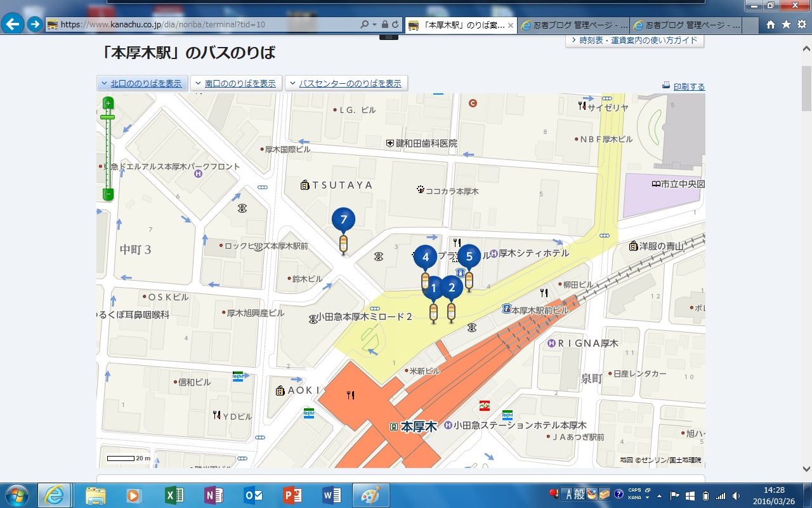This screenshot has width=812, height=508.
Task: Select bus stop marker number 4
Action: (x=425, y=258)
